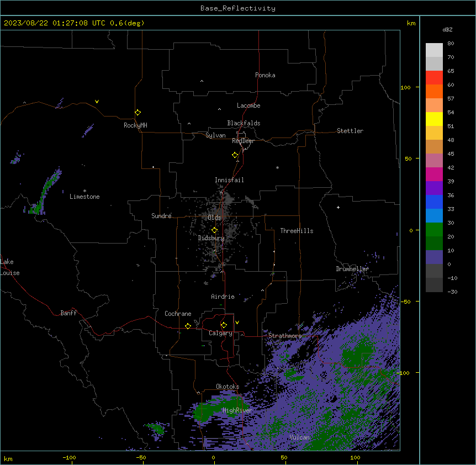This screenshot has width=476, height=465.
Task: Click the Calgary city label
Action: (220, 333)
